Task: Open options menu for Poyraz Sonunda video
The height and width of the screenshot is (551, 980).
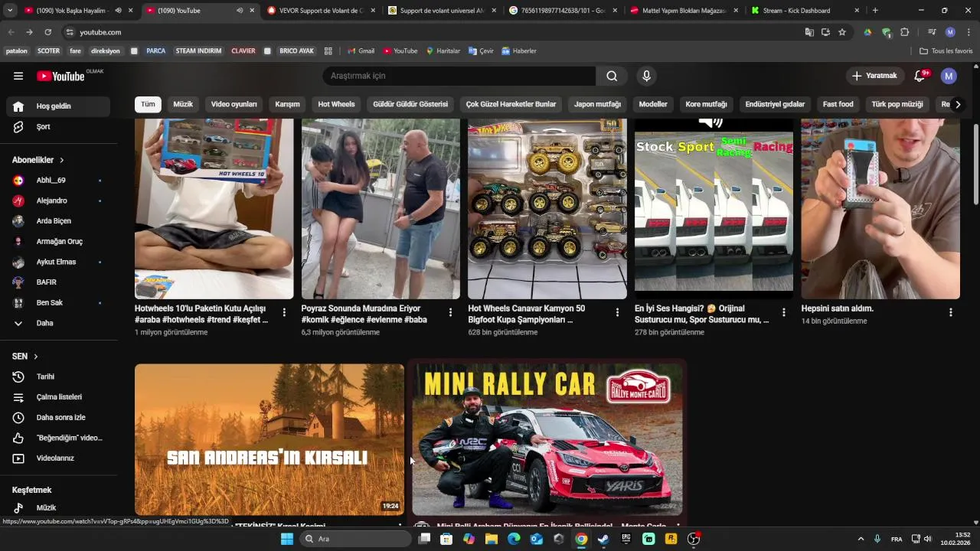Action: (x=450, y=312)
